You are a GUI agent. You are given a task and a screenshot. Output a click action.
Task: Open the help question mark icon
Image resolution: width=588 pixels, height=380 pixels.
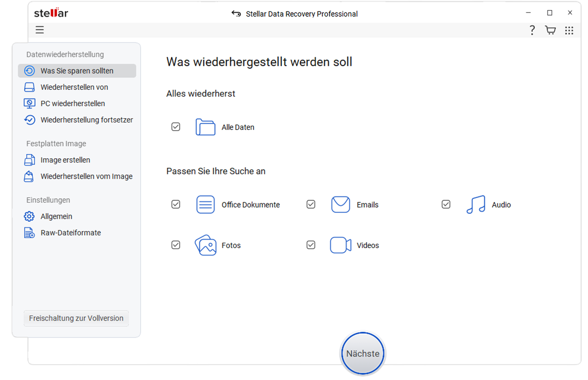532,30
